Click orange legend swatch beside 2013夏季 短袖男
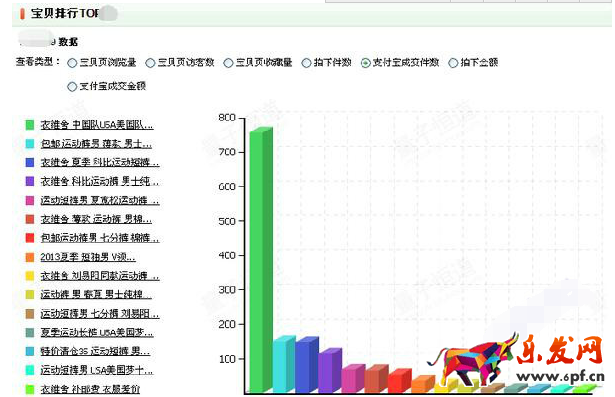Screen dimensions: 615x397 [x=30, y=257]
